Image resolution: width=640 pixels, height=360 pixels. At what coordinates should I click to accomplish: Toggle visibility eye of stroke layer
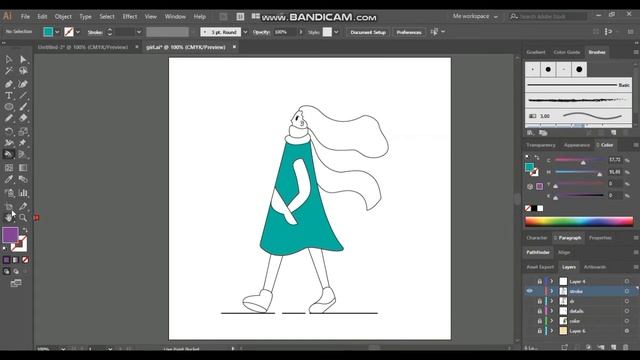529,291
